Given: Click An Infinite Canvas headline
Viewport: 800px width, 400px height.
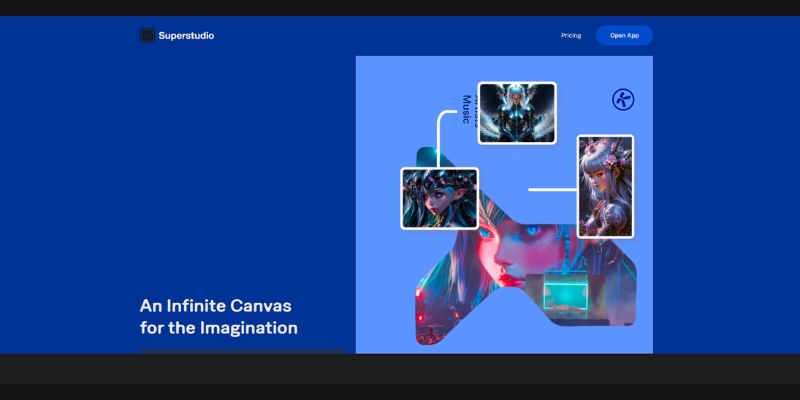Looking at the screenshot, I should coord(218,316).
